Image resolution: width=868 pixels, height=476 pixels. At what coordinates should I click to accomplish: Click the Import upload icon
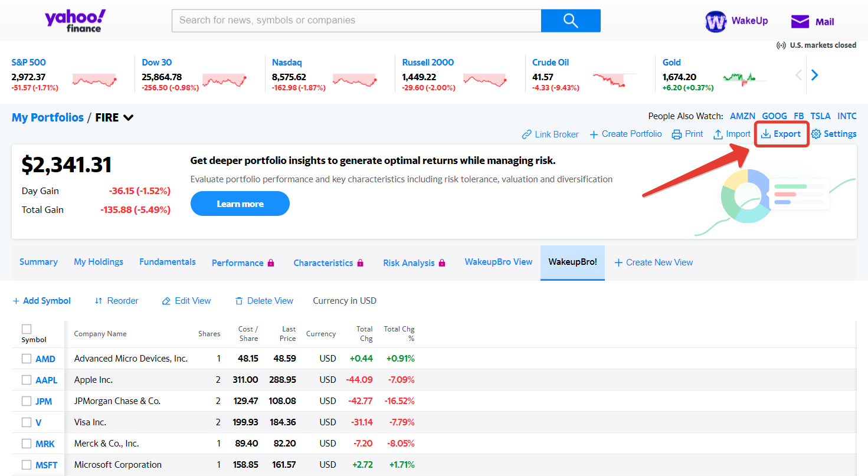point(718,134)
